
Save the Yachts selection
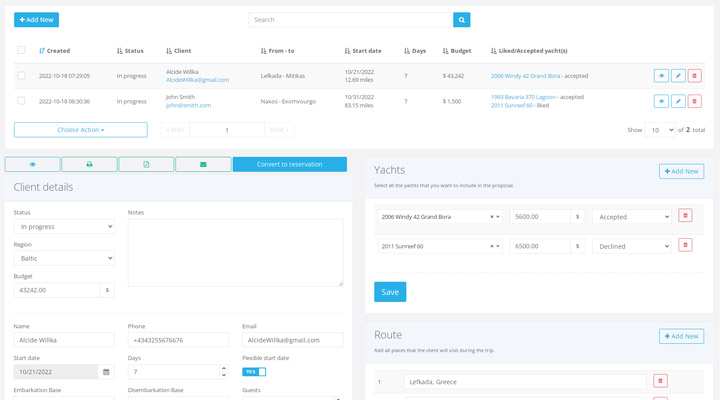(390, 292)
